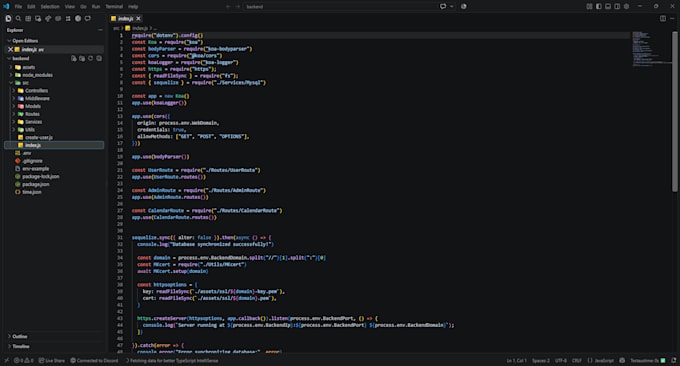Open the Edit menu
This screenshot has height=366, width=680.
[x=31, y=7]
